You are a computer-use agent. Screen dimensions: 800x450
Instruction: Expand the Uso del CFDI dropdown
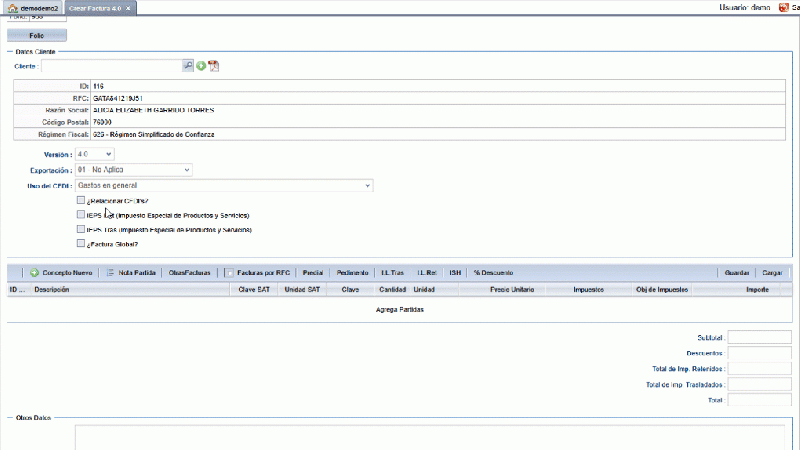pyautogui.click(x=224, y=185)
